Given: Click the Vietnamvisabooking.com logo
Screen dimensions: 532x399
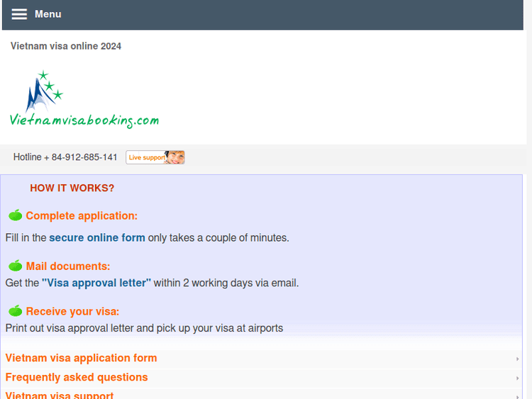Looking at the screenshot, I should coord(84,100).
